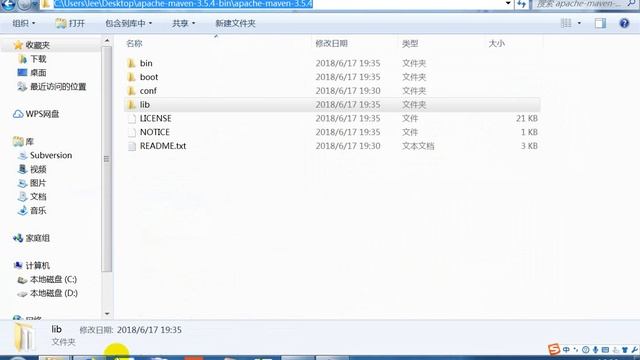Click the Sogou microphone voice input icon
The width and height of the screenshot is (640, 360).
click(596, 349)
